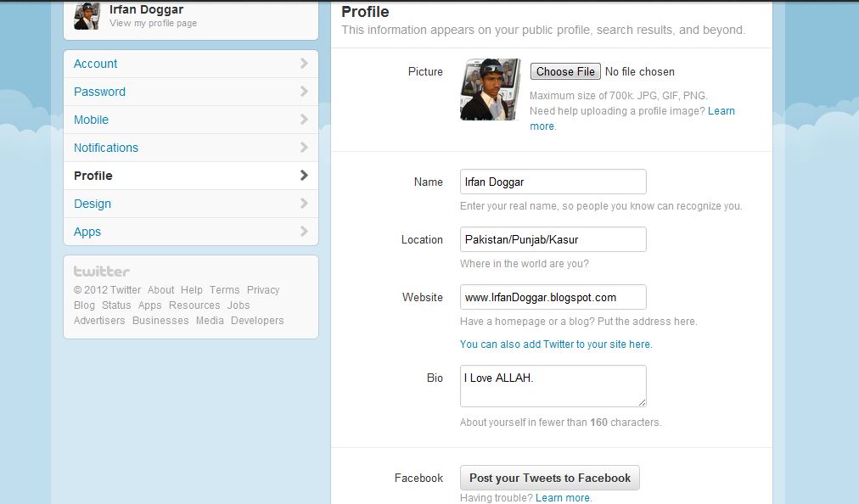Click inside the Bio text area
This screenshot has width=859, height=504.
pos(553,386)
